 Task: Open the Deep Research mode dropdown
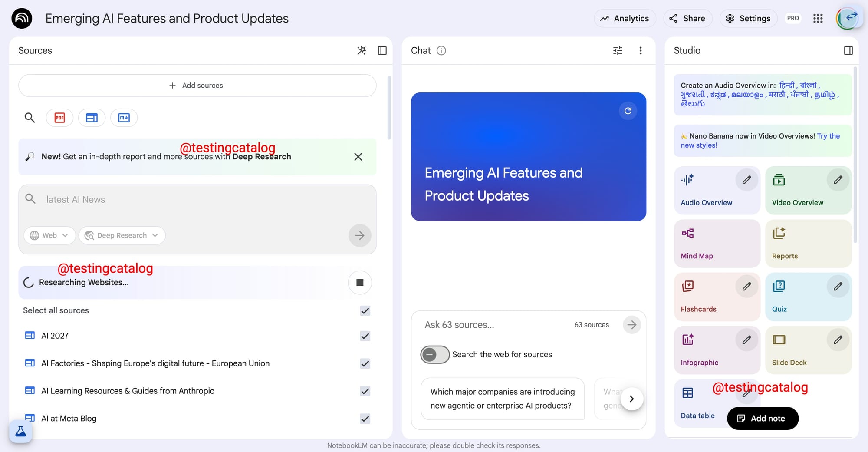(x=122, y=235)
